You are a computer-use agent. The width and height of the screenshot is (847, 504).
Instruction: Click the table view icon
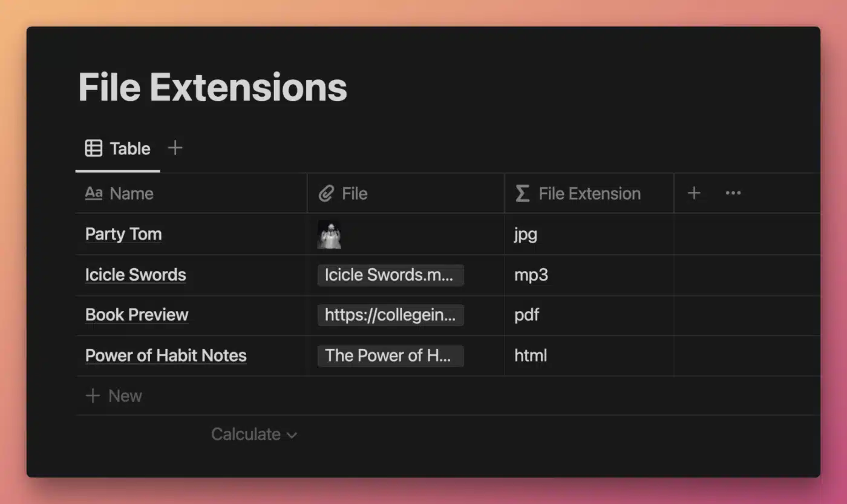[94, 148]
